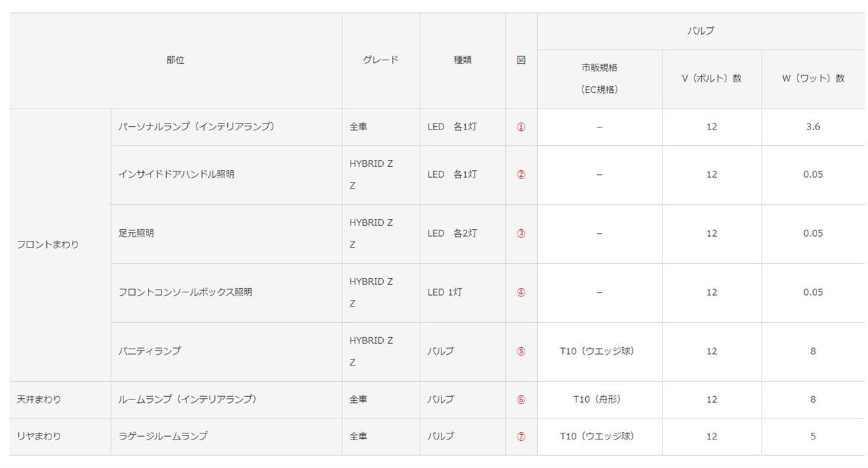This screenshot has height=468, width=868.
Task: Select the フロントコンソールボックス照明 cell
Action: coord(226,292)
